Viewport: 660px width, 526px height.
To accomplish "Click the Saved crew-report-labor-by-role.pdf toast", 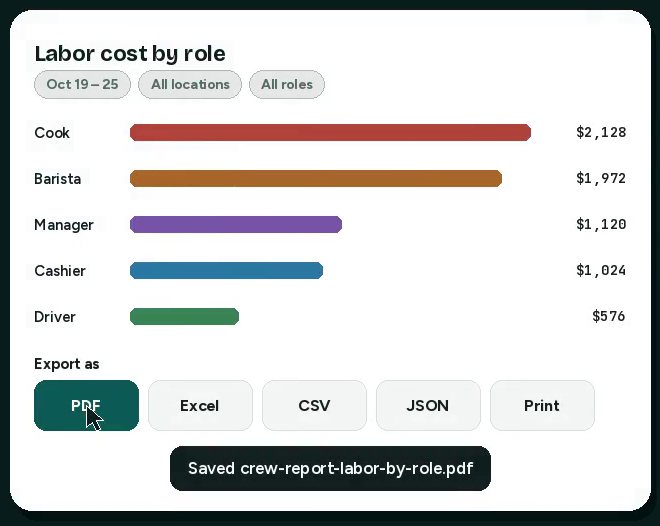I will 330,468.
